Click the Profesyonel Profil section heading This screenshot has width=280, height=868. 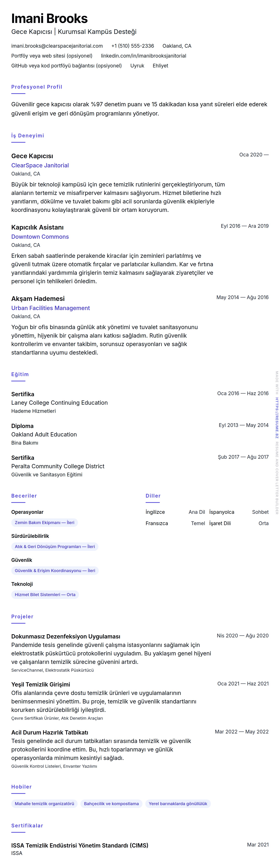click(x=37, y=87)
